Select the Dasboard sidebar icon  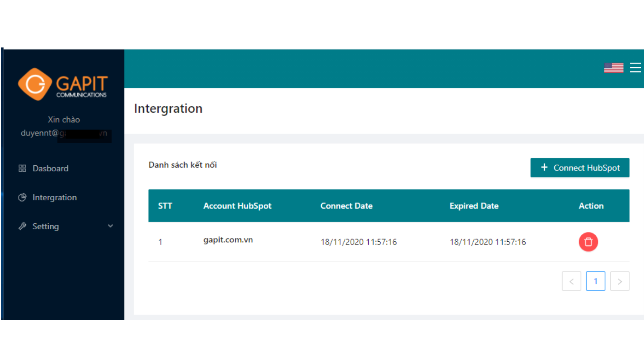tap(22, 168)
